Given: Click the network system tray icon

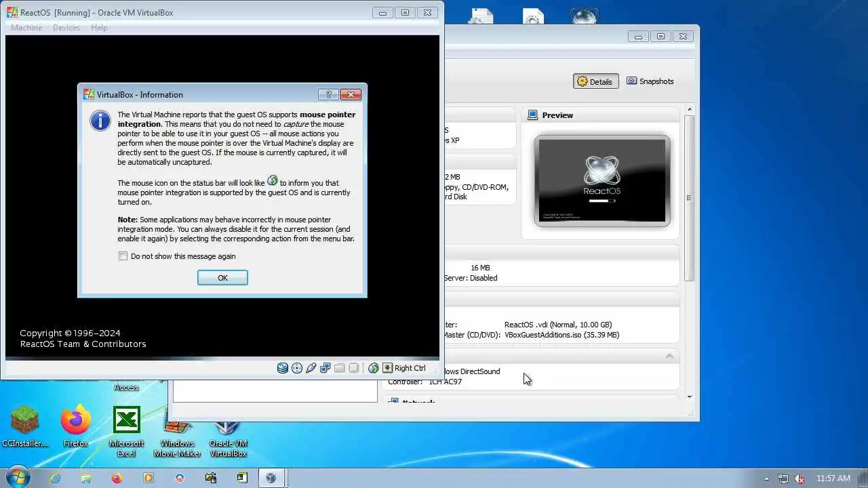Looking at the screenshot, I should pos(783,479).
